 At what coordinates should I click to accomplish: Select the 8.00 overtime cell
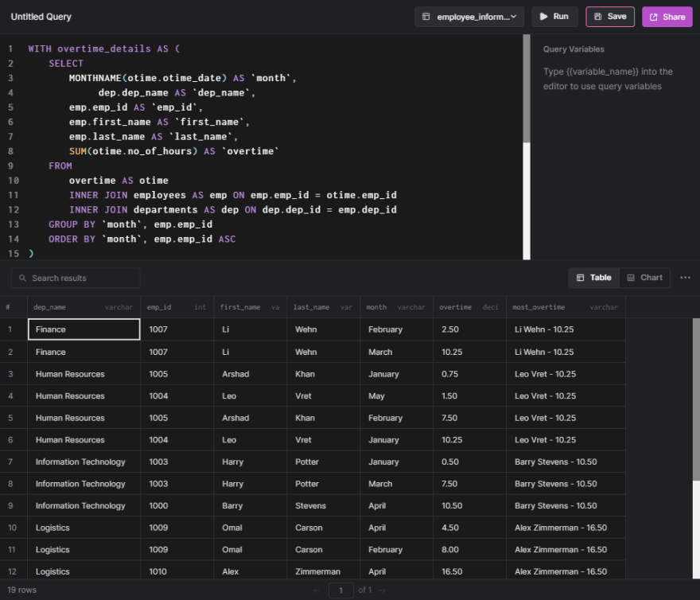470,550
